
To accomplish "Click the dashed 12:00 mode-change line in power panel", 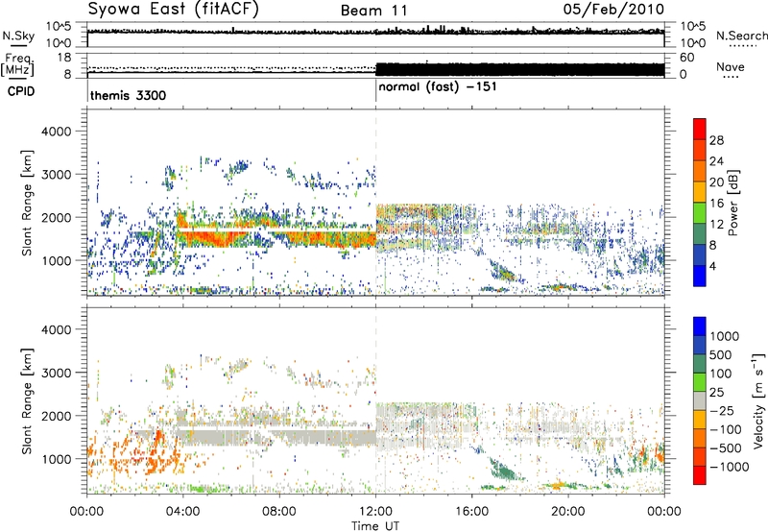I will click(x=376, y=202).
